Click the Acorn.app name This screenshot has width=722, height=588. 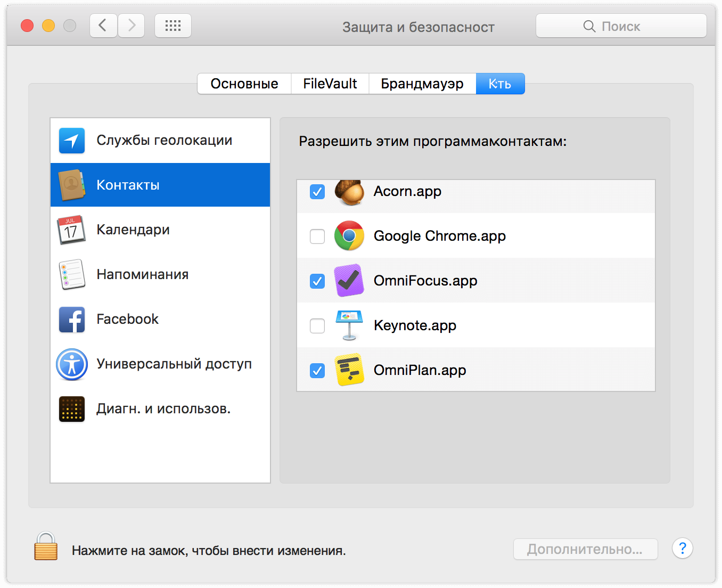coord(408,191)
